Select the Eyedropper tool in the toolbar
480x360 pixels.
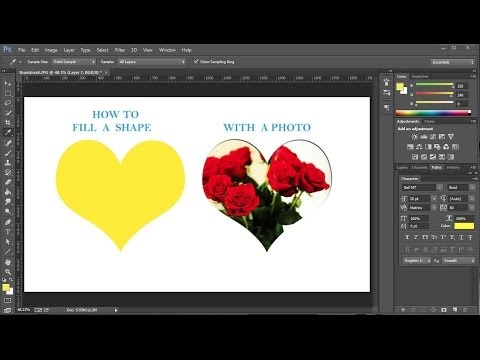[8, 132]
